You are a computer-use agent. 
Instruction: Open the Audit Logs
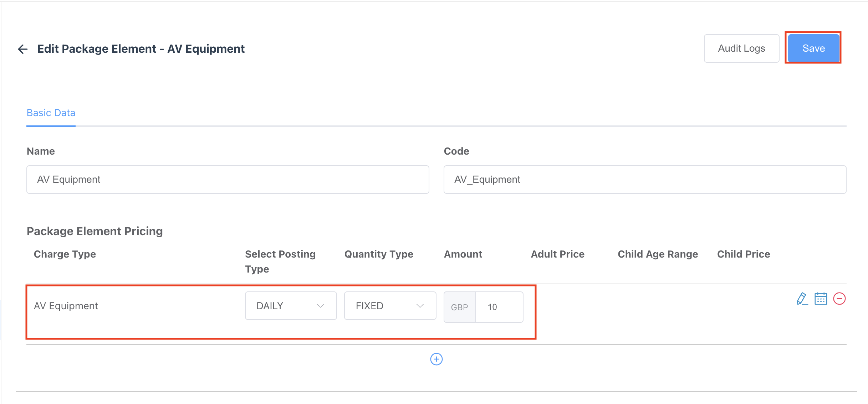click(x=741, y=48)
